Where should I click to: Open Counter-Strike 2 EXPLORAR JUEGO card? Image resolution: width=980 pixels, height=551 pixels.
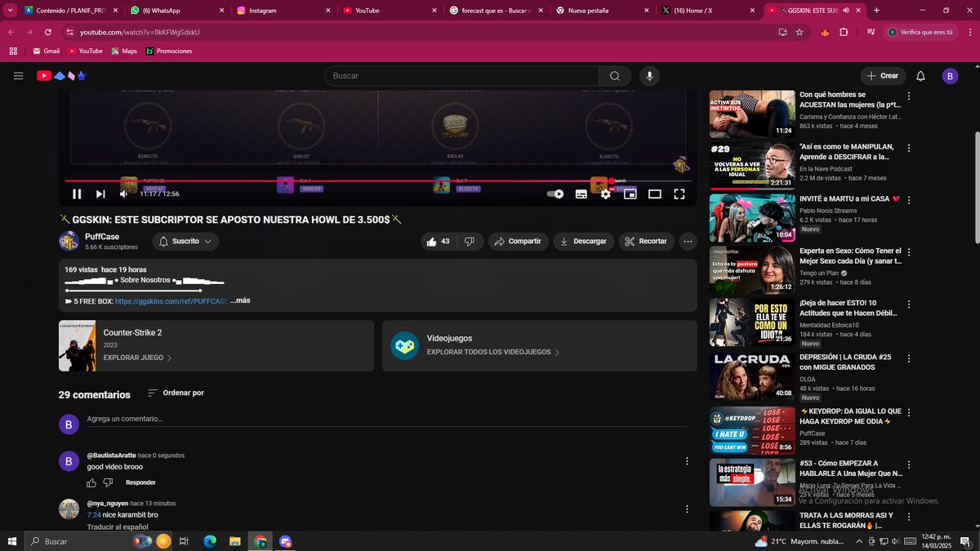point(216,345)
